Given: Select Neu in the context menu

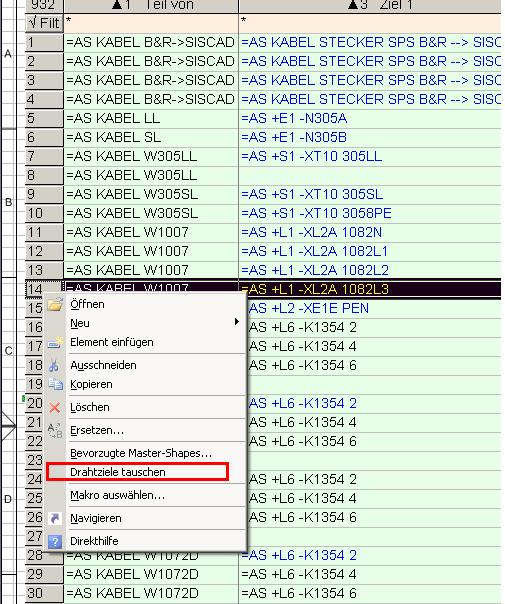Looking at the screenshot, I should tap(146, 323).
